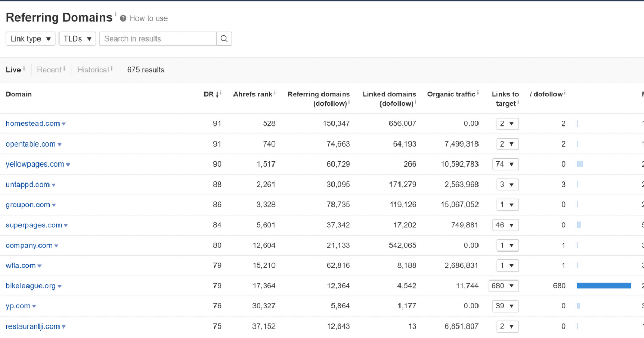Select linked domains value 542,065

pyautogui.click(x=403, y=245)
